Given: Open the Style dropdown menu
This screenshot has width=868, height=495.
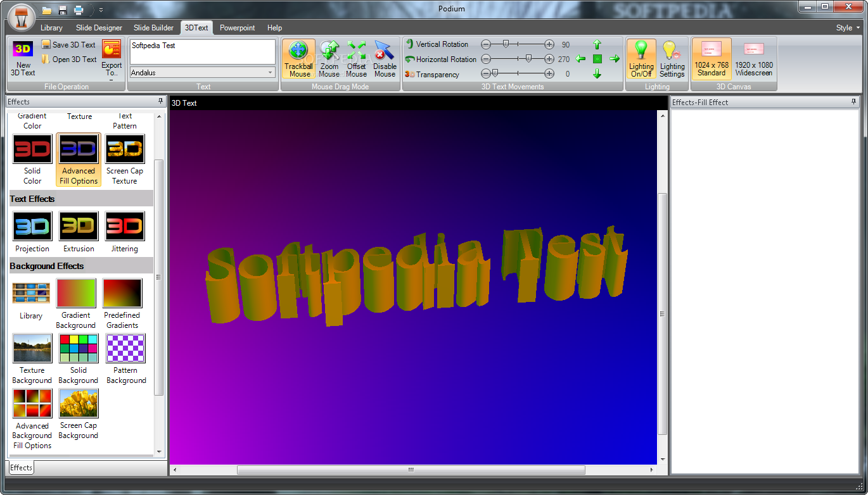Looking at the screenshot, I should coord(848,28).
